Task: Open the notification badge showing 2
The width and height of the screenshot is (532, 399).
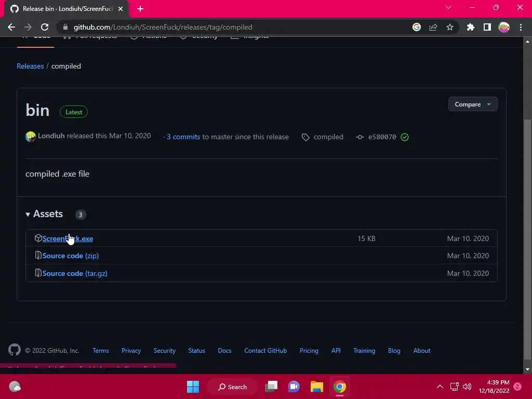Action: click(517, 387)
